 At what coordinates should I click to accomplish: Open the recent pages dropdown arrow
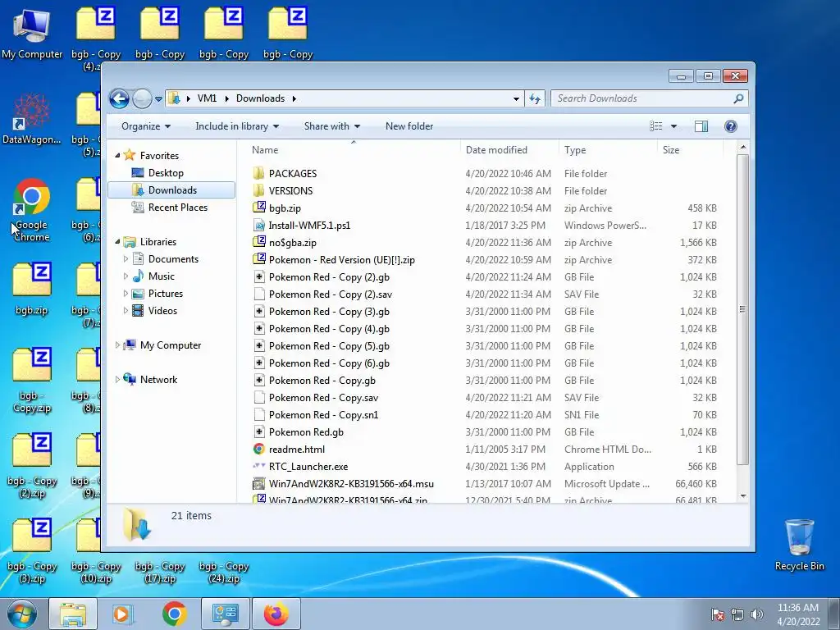point(158,99)
